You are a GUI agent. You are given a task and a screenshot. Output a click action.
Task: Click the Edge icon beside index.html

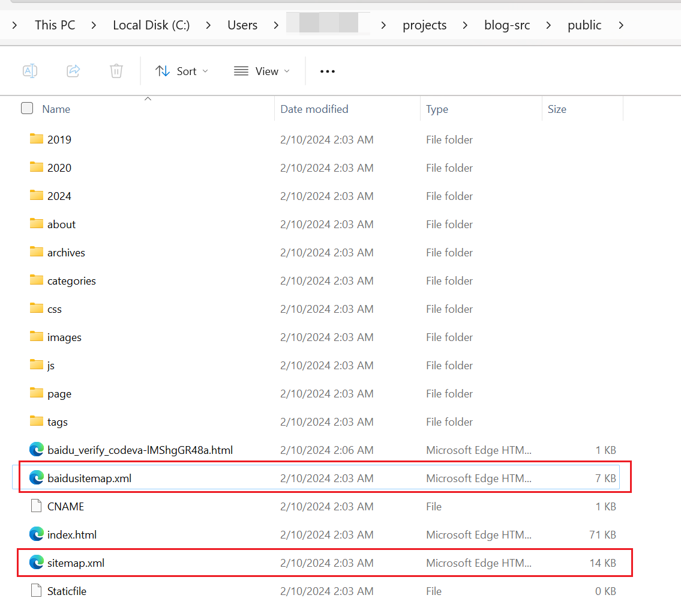tap(37, 534)
